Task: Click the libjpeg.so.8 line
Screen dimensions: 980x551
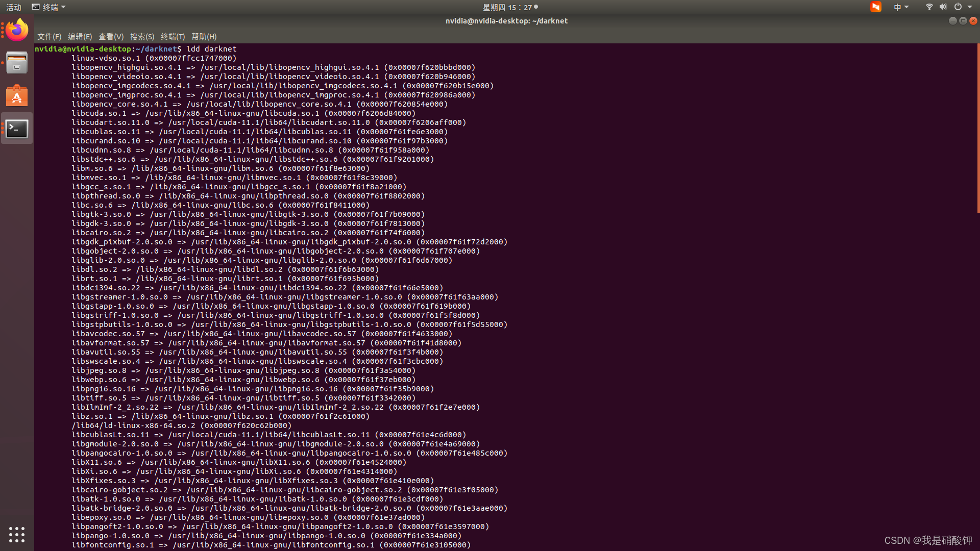Action: coord(243,370)
